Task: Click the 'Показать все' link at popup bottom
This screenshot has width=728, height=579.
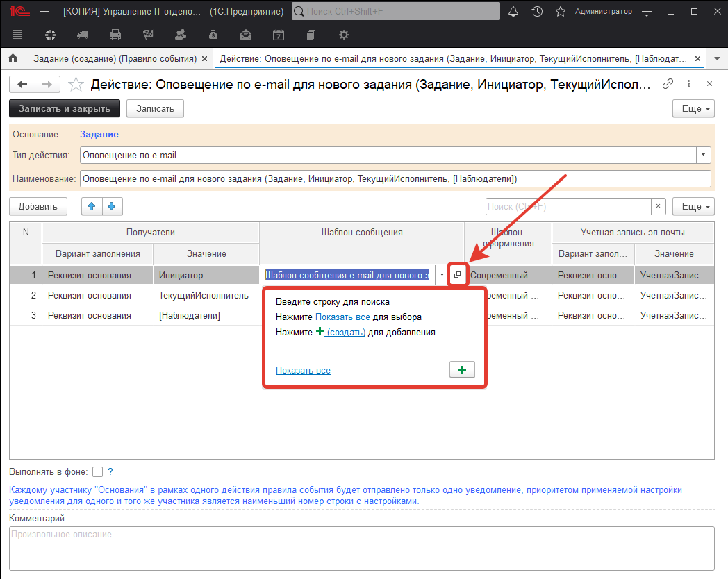Action: (303, 371)
